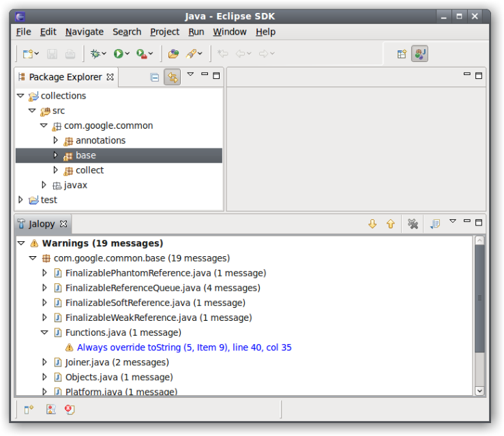504x436 pixels.
Task: Click the Jalopy filter/format icon
Action: pos(435,223)
